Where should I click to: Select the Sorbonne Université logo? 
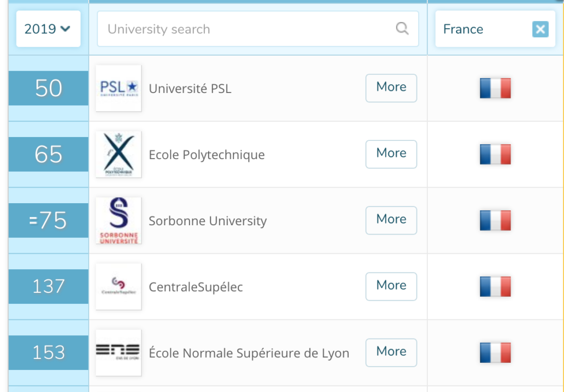point(119,220)
